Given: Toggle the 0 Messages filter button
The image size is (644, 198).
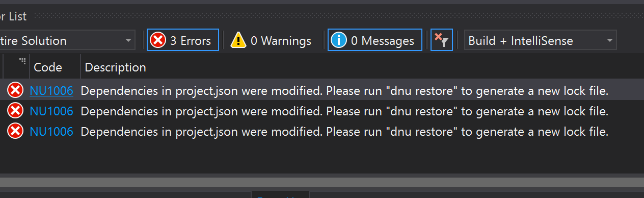Looking at the screenshot, I should click(374, 40).
